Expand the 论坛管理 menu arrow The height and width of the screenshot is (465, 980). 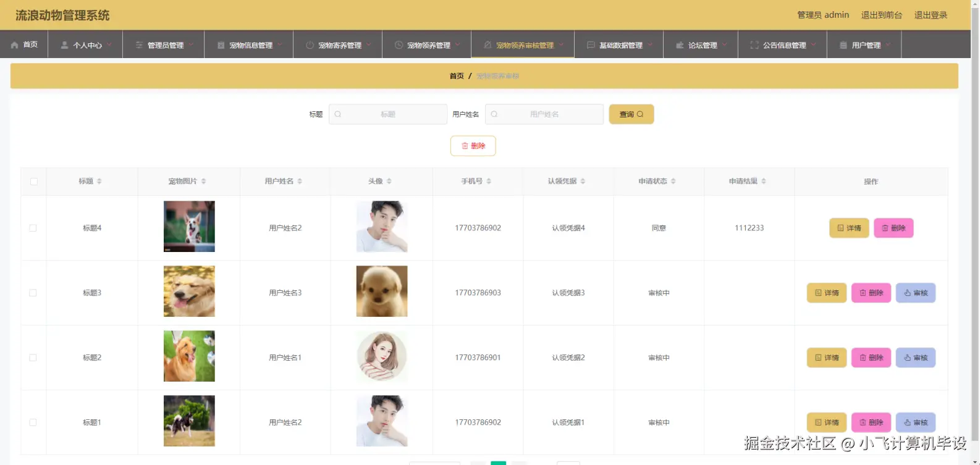(725, 44)
